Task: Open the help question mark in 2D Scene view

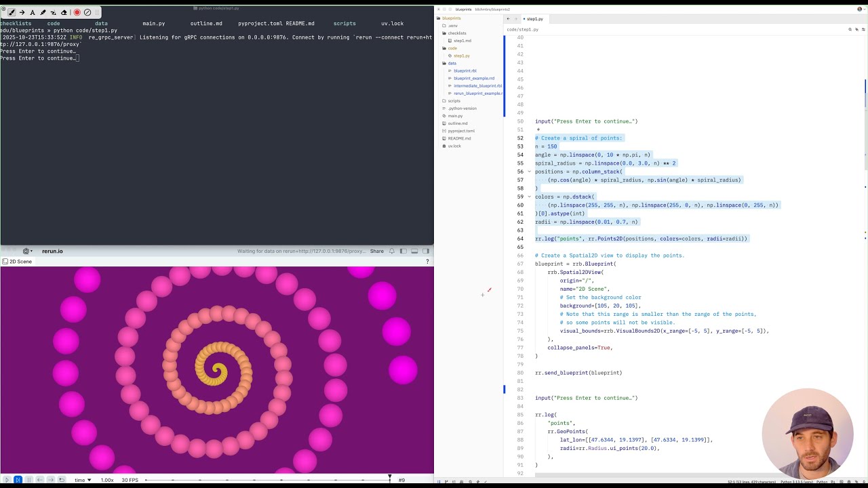Action: click(x=427, y=261)
